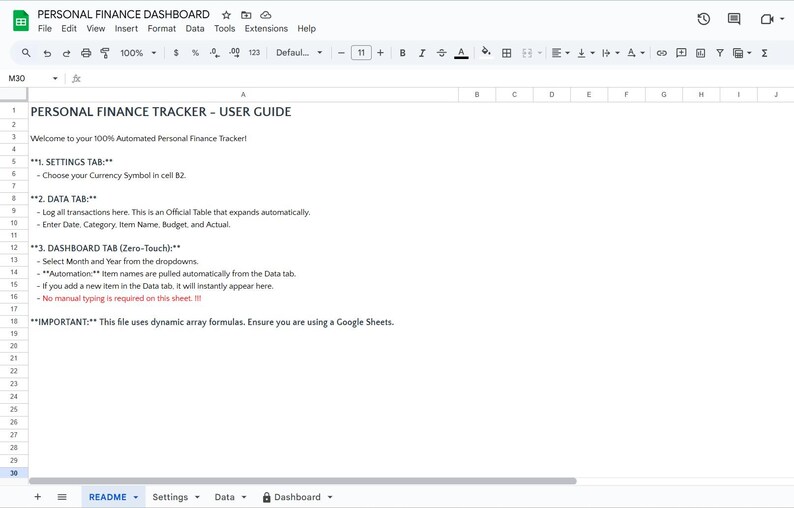This screenshot has height=508, width=794.
Task: Redo the last action
Action: point(66,53)
